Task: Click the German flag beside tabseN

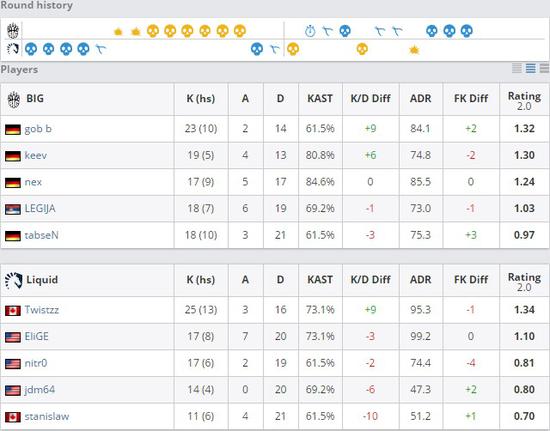Action: (x=13, y=236)
